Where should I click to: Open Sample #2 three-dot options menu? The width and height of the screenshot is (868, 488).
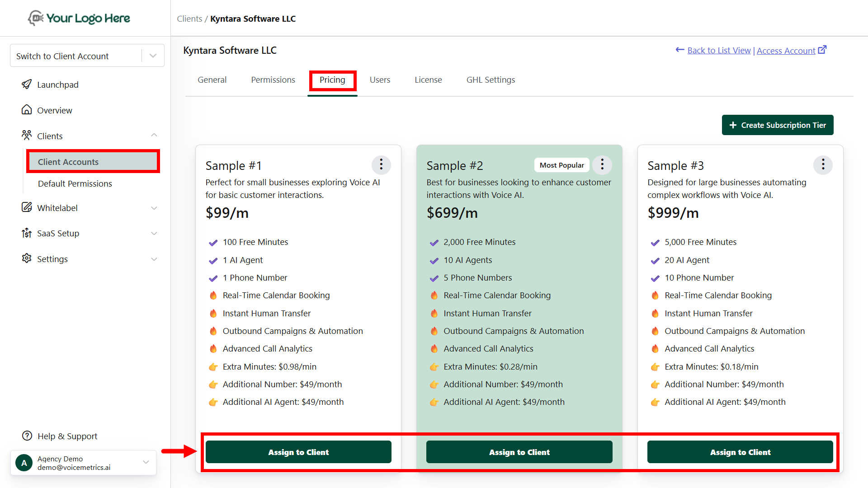click(602, 165)
